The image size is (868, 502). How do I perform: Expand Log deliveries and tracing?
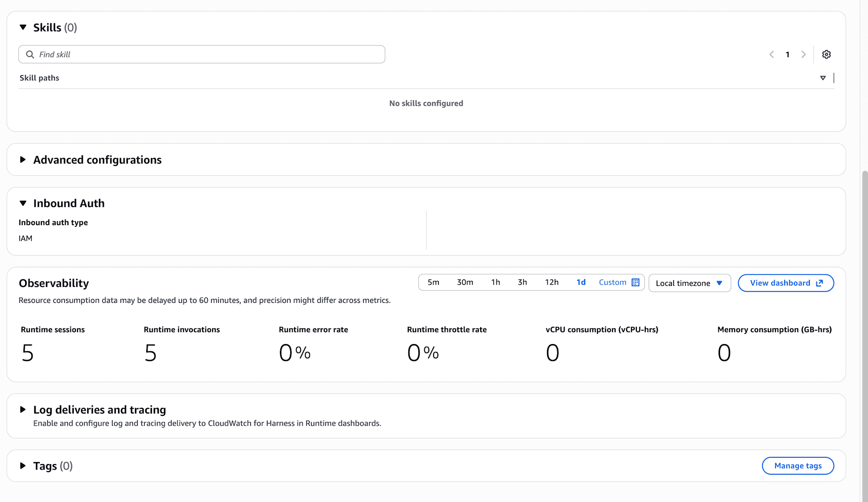tap(23, 410)
